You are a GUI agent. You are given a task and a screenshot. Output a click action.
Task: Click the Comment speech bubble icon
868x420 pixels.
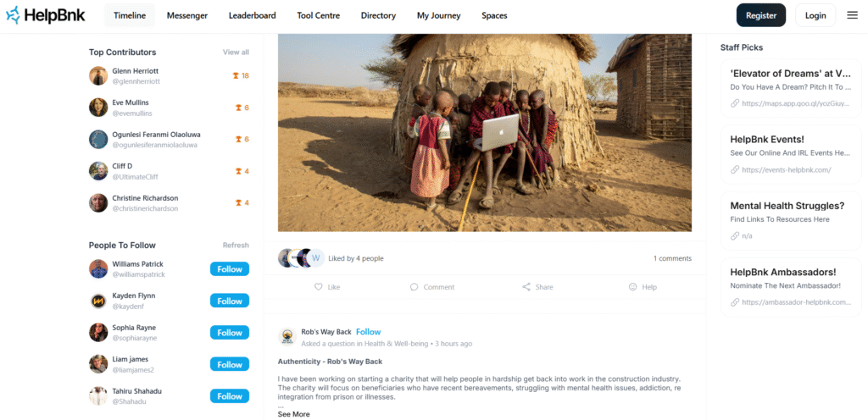[414, 287]
